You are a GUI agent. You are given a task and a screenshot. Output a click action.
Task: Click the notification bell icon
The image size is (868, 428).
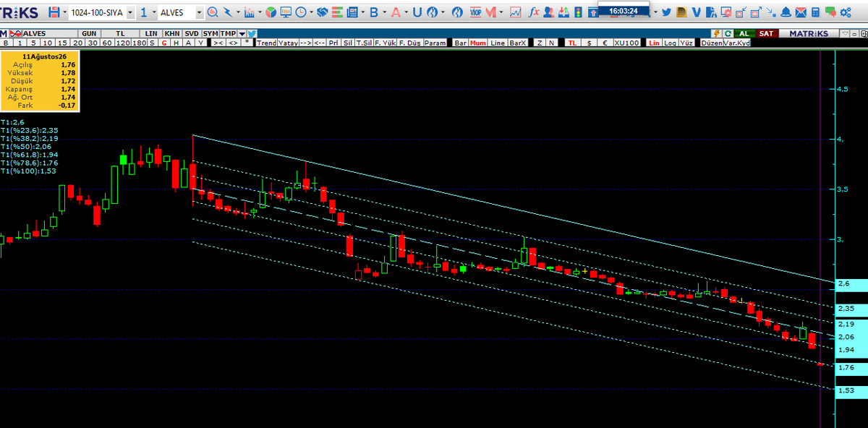click(x=786, y=12)
